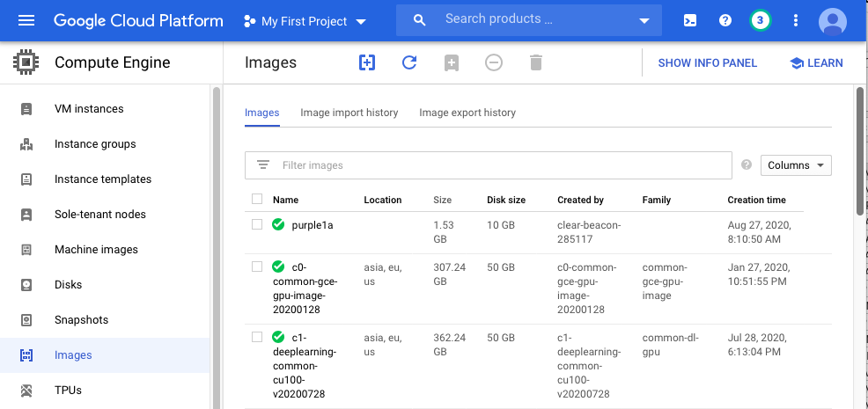Expand the Columns dropdown

[x=796, y=165]
